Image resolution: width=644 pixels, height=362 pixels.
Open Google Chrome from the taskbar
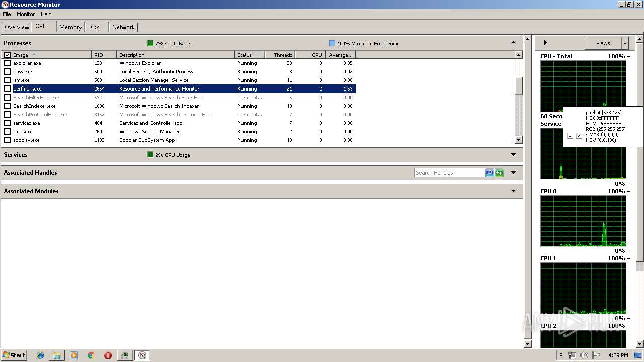click(91, 355)
